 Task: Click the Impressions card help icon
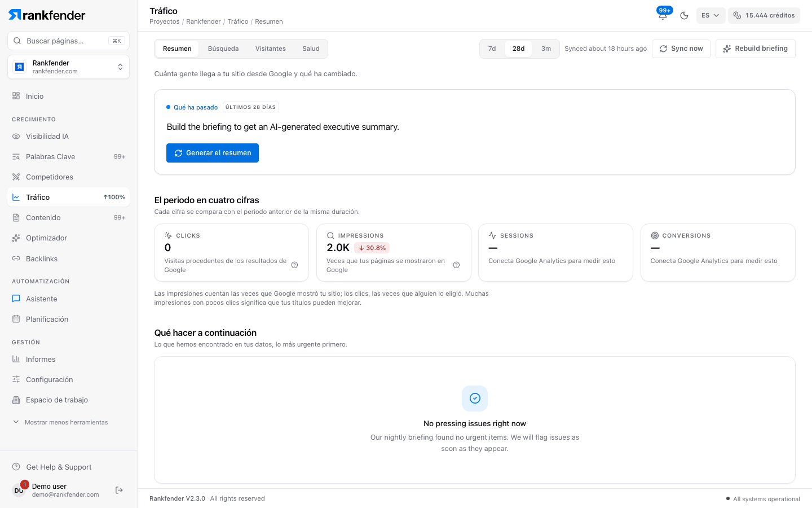[457, 265]
